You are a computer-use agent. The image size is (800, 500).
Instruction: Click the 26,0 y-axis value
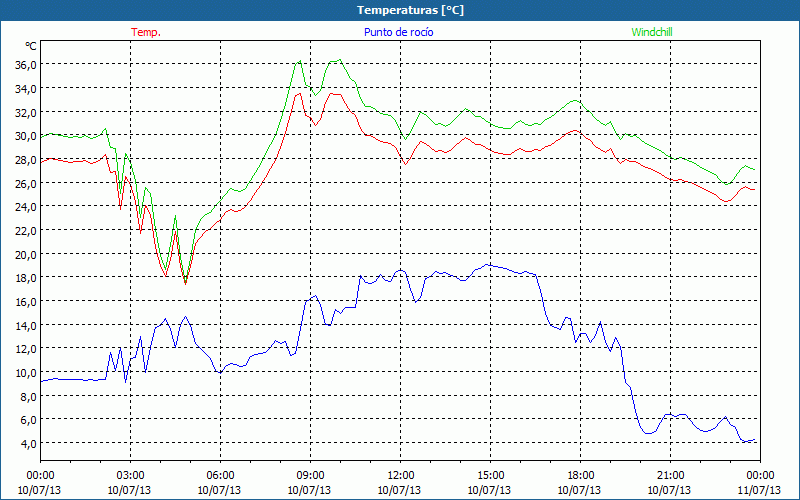(x=26, y=183)
